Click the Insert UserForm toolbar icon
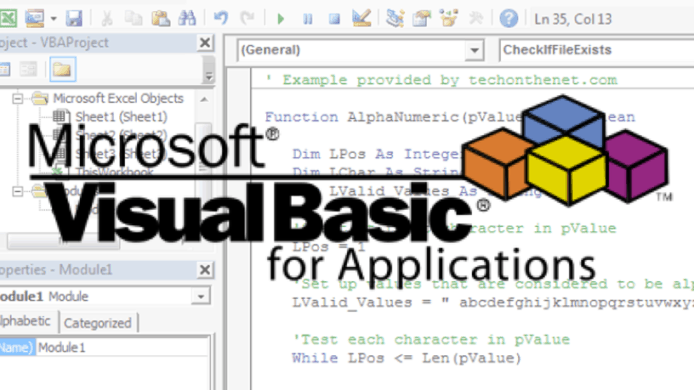This screenshot has height=390, width=694. pos(34,19)
